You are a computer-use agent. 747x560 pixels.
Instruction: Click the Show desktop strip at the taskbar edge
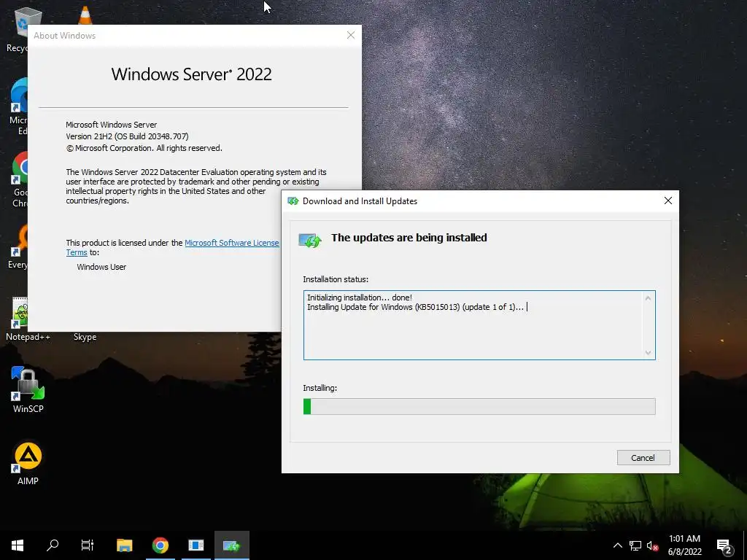pos(745,545)
